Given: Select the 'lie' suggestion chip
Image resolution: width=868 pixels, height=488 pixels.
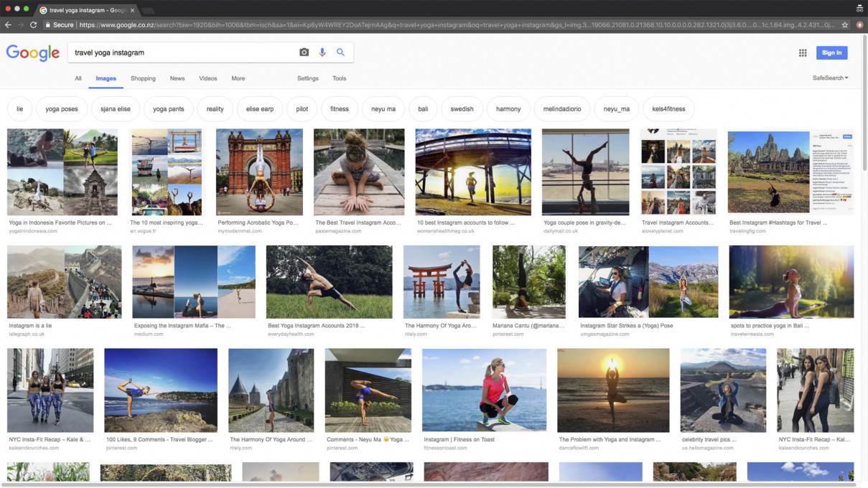Looking at the screenshot, I should [19, 109].
